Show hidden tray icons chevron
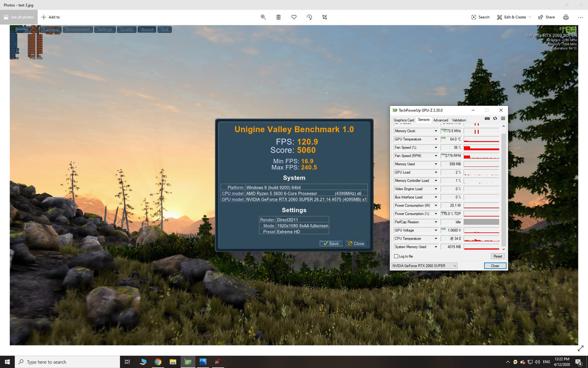588x368 pixels. (x=508, y=362)
